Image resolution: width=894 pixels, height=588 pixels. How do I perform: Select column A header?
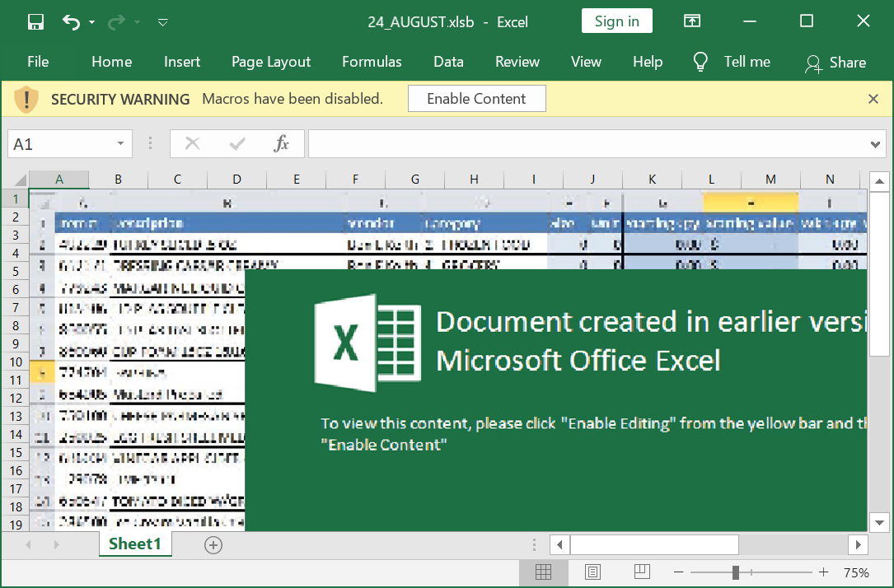pos(59,180)
